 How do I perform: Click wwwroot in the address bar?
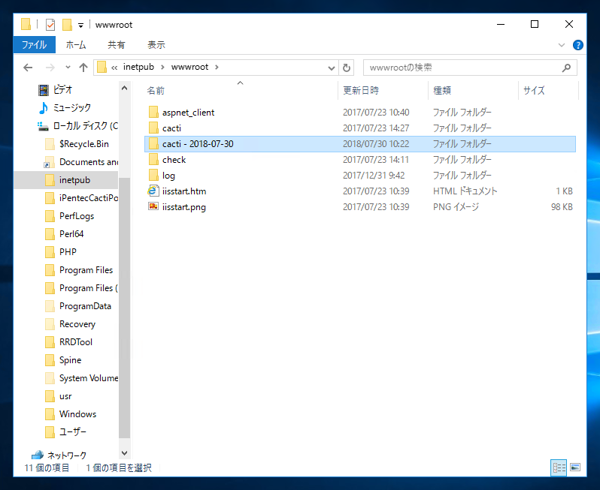[x=190, y=67]
